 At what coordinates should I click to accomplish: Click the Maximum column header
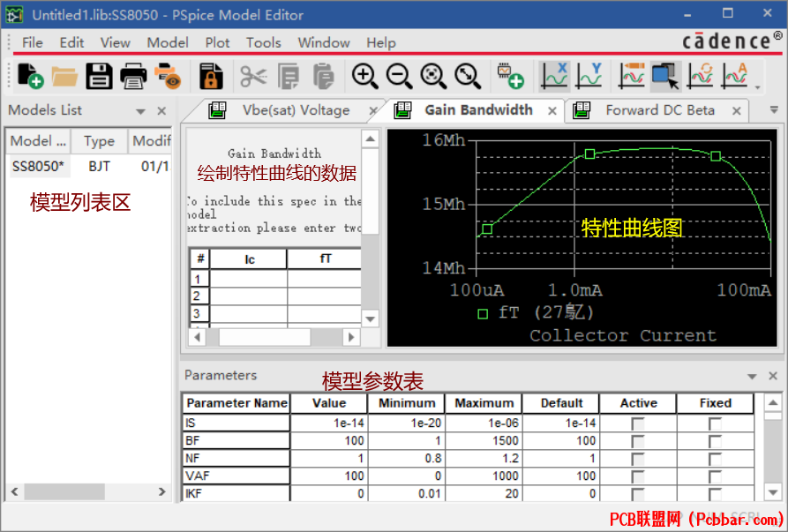pos(484,403)
